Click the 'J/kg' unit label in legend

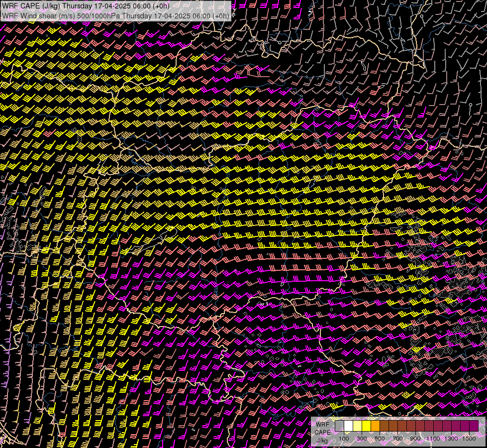[322, 440]
